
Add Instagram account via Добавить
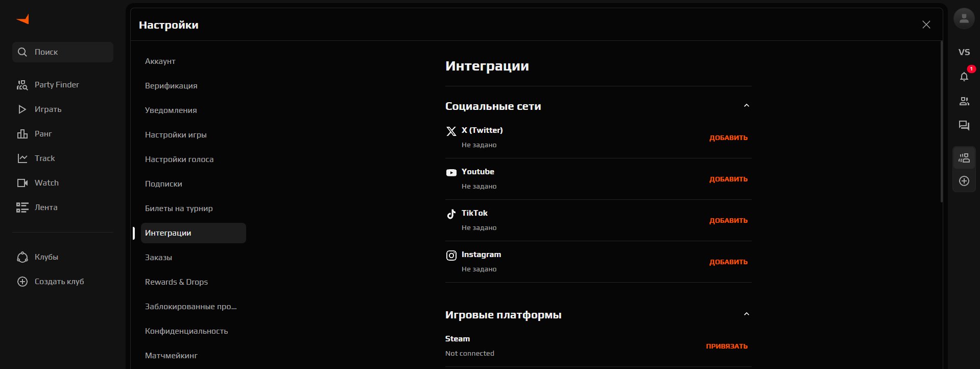pos(728,262)
